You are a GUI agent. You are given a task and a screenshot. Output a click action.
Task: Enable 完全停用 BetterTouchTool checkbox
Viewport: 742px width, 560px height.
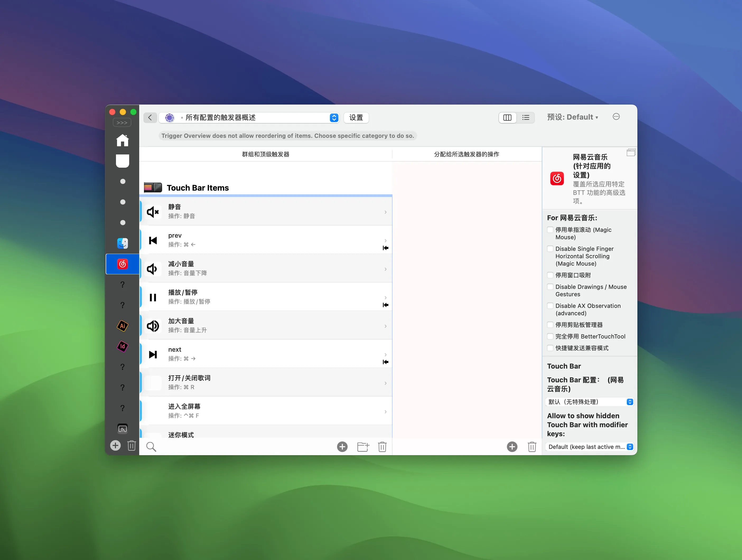pos(550,336)
